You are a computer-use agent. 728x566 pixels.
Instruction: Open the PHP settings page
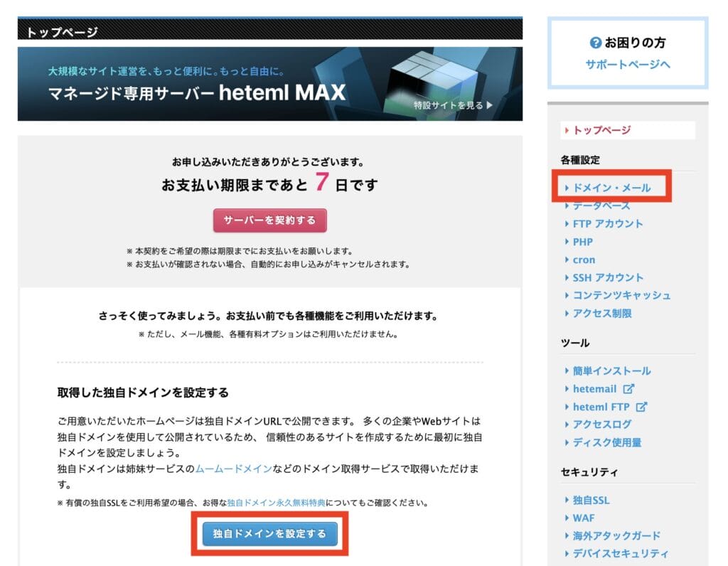pos(583,242)
